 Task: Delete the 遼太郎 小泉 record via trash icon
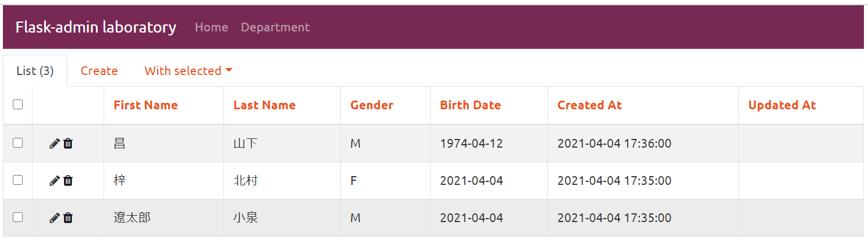click(x=68, y=217)
